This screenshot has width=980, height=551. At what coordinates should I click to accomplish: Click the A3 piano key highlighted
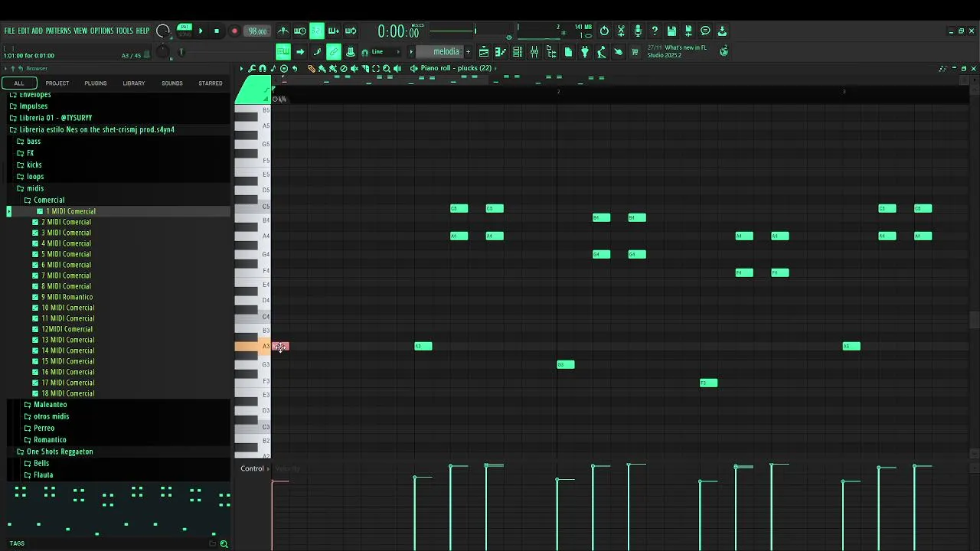tap(253, 347)
